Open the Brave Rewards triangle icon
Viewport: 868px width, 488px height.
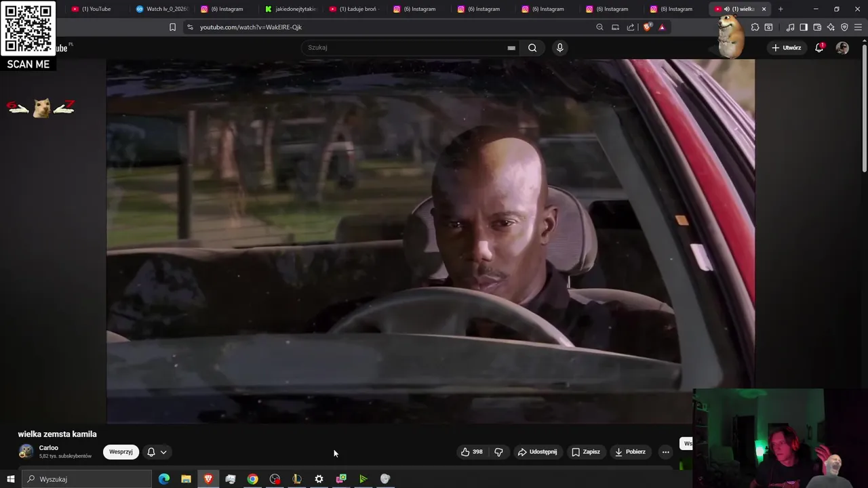tap(662, 27)
